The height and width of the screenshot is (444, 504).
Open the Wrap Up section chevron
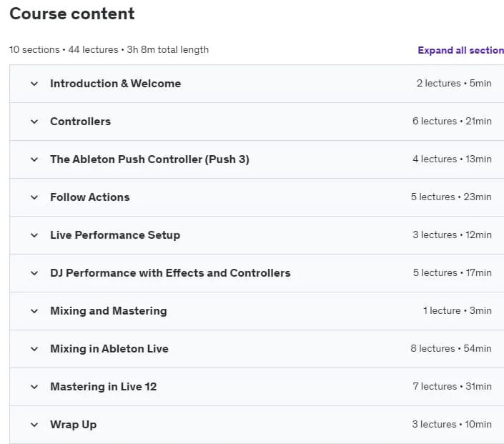pos(34,425)
